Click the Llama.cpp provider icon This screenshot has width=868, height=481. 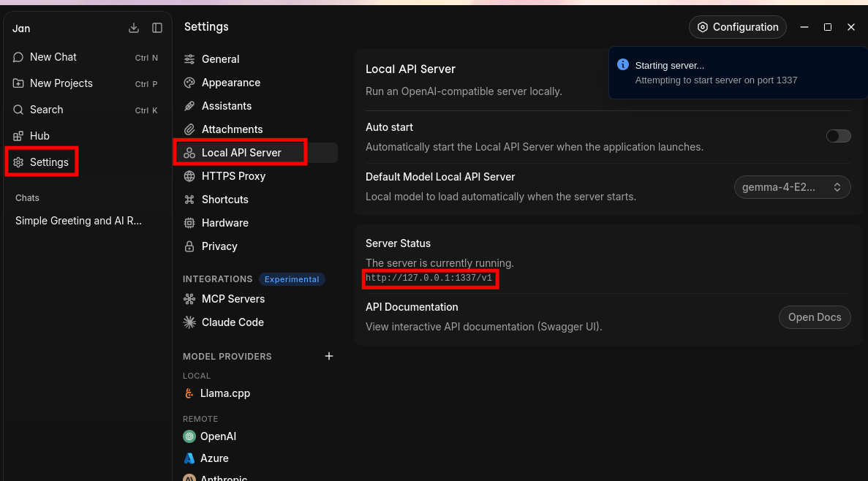[189, 393]
